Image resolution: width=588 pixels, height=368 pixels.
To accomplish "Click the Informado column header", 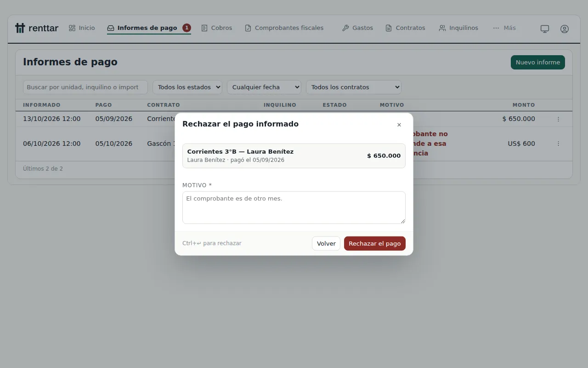I will [42, 105].
